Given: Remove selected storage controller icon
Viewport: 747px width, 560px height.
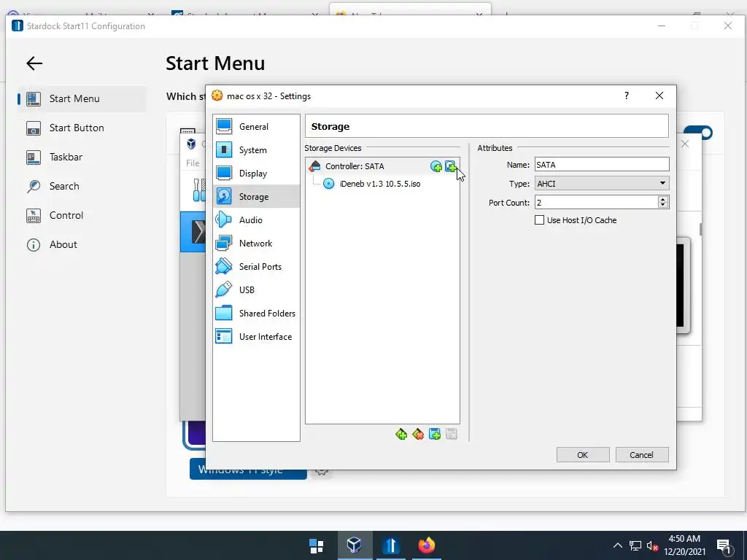Looking at the screenshot, I should coord(418,434).
